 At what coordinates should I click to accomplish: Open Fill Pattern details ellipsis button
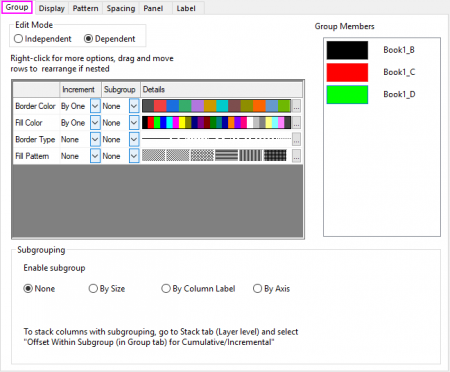[x=296, y=156]
